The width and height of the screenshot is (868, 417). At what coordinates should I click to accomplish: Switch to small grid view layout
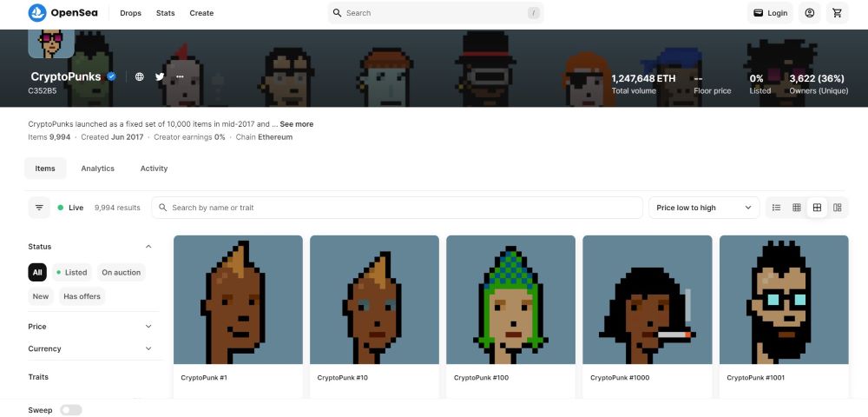pos(797,208)
